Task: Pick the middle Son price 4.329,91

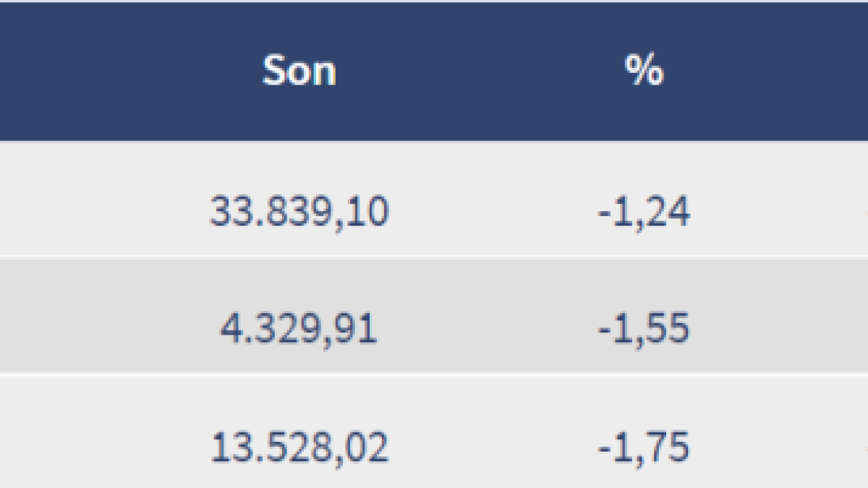Action: click(x=299, y=329)
